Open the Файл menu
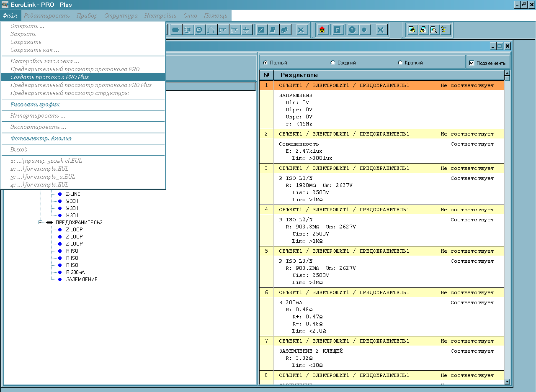Viewport: 536px width, 392px height. click(x=10, y=15)
